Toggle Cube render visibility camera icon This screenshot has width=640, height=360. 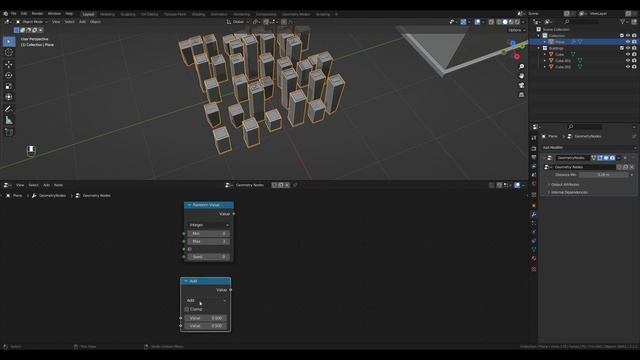[x=634, y=54]
